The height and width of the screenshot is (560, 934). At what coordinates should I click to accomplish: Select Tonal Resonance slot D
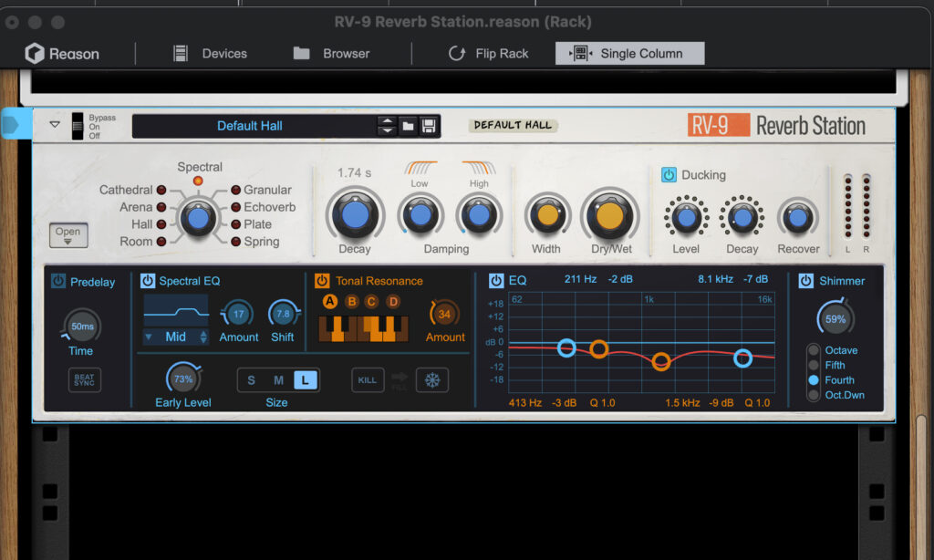[393, 302]
